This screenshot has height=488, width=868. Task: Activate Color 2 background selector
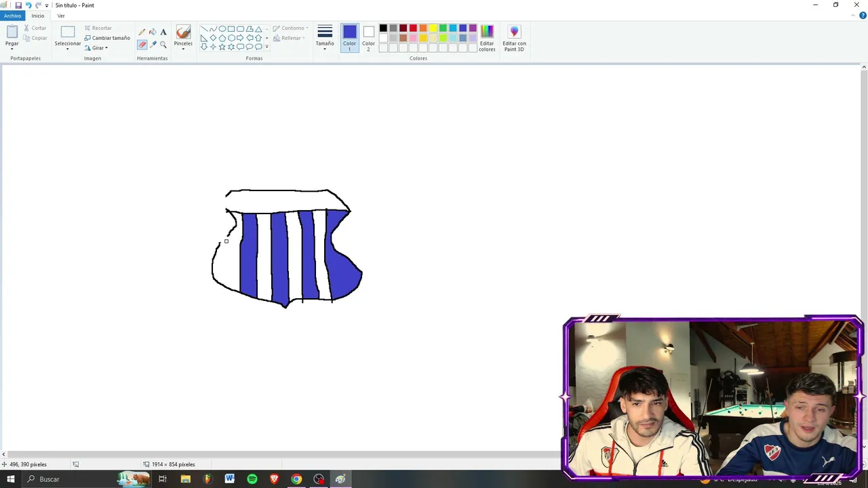pyautogui.click(x=368, y=39)
